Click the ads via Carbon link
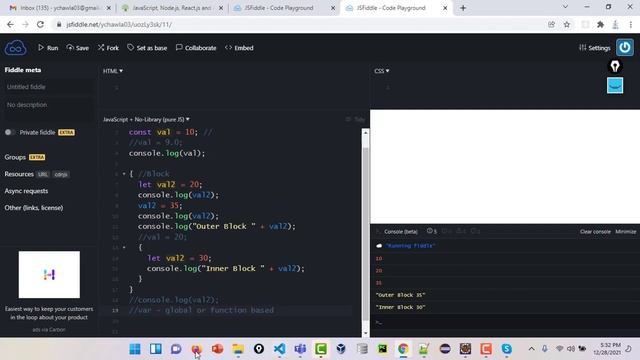 point(49,329)
